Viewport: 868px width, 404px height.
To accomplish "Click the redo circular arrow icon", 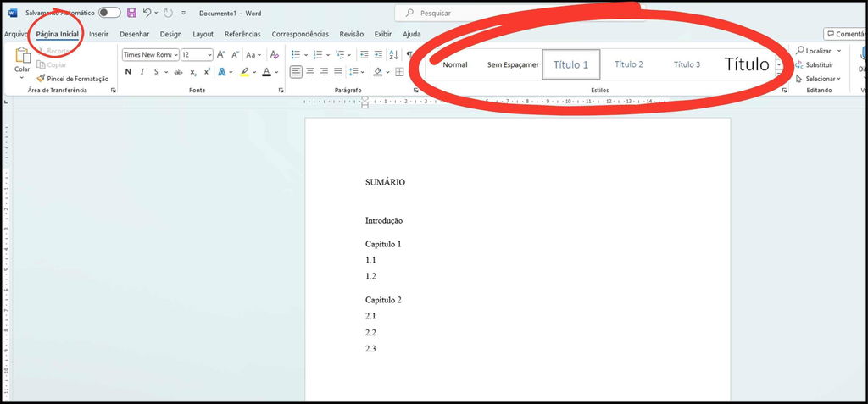I will point(169,13).
